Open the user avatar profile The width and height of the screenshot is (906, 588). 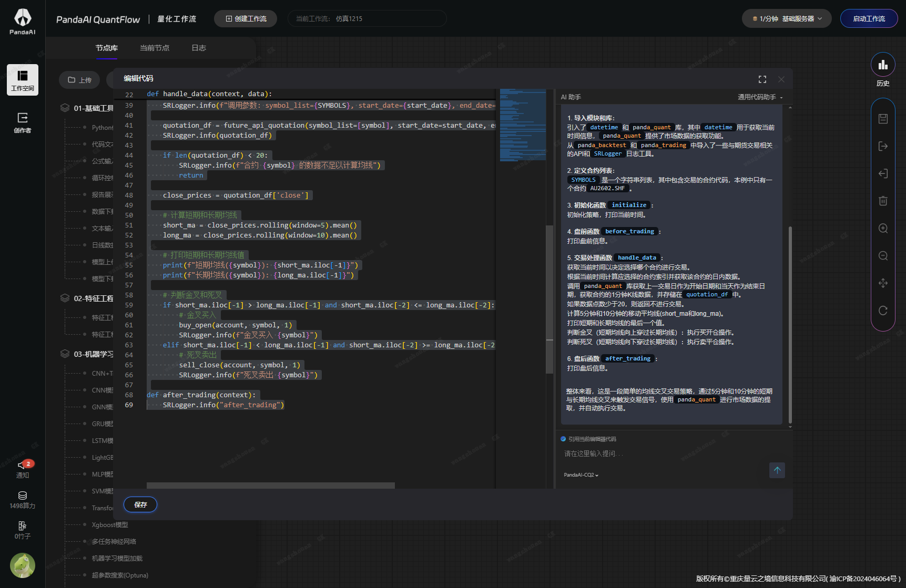[23, 565]
